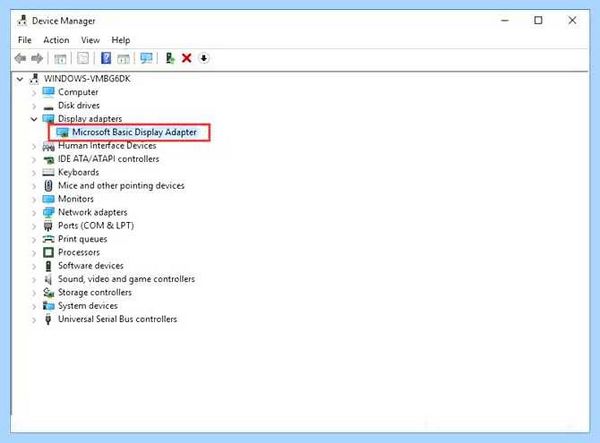This screenshot has width=600, height=443.
Task: Click the Properties toolbar icon
Action: (83, 59)
